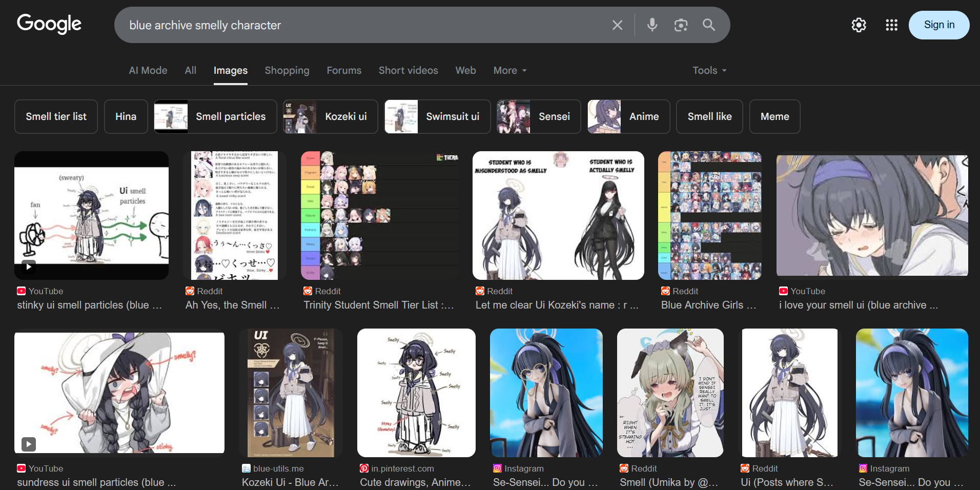Viewport: 980px width, 490px height.
Task: Open the Pinterest Cute drawings image
Action: coord(416,393)
